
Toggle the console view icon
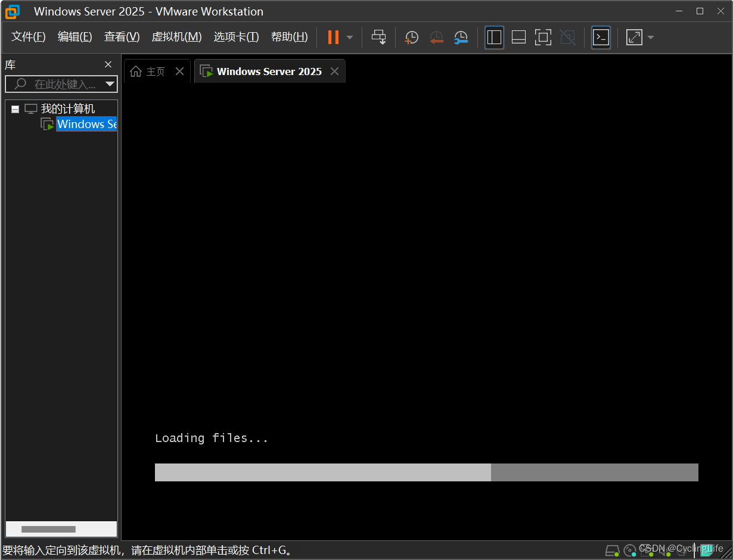601,38
